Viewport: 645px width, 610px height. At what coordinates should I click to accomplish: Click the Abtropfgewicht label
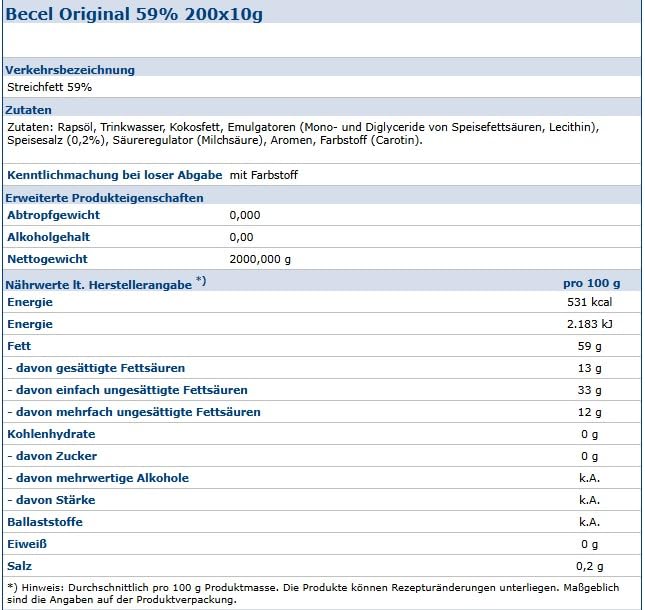coord(53,215)
